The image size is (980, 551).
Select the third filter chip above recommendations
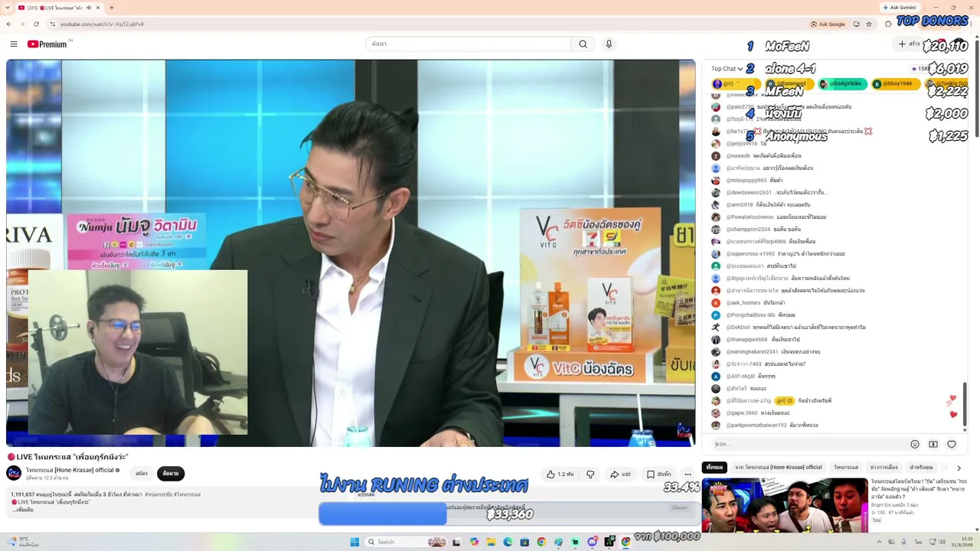click(x=846, y=468)
